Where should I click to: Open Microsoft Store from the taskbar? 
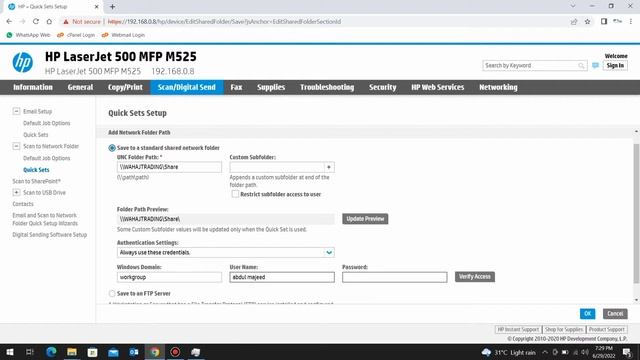coord(93,352)
